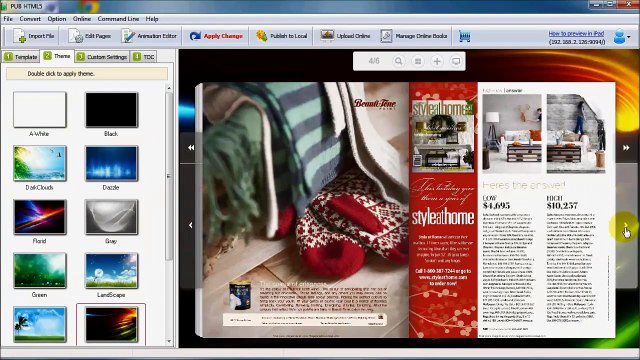Click the shopping cart icon in toolbar
Image resolution: width=640 pixels, height=360 pixels.
click(x=464, y=36)
